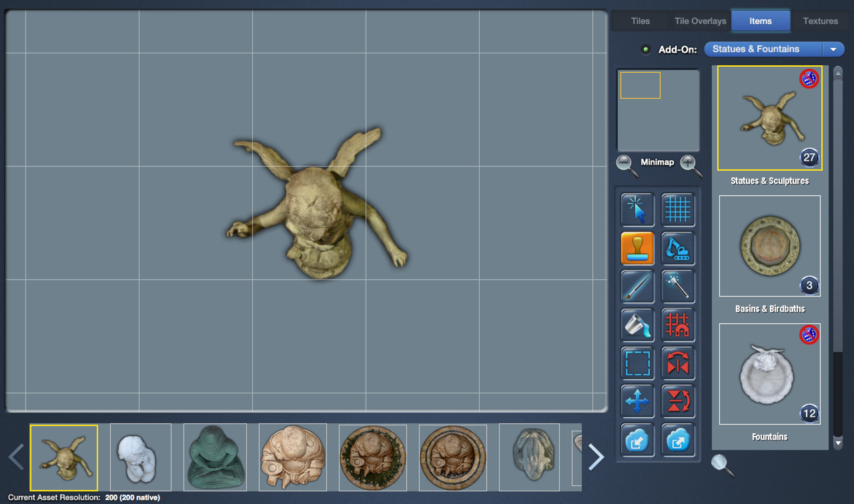The width and height of the screenshot is (854, 504).
Task: Select the buddha on mossy round base
Action: point(373,457)
